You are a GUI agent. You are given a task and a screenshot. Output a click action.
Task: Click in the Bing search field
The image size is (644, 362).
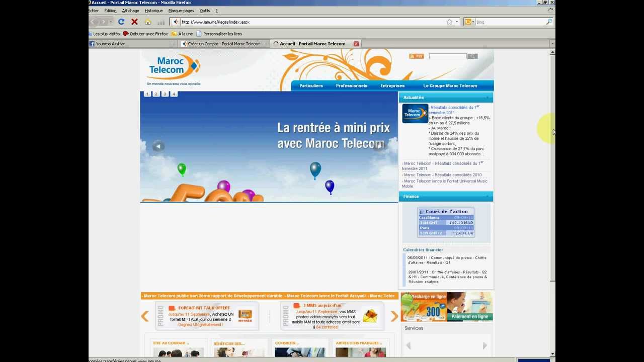(x=510, y=22)
